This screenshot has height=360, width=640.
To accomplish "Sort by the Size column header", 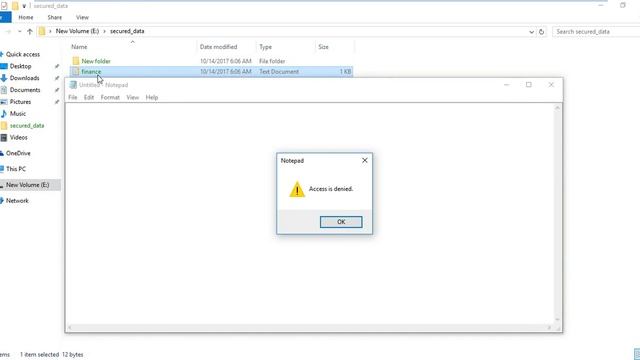I will (323, 47).
